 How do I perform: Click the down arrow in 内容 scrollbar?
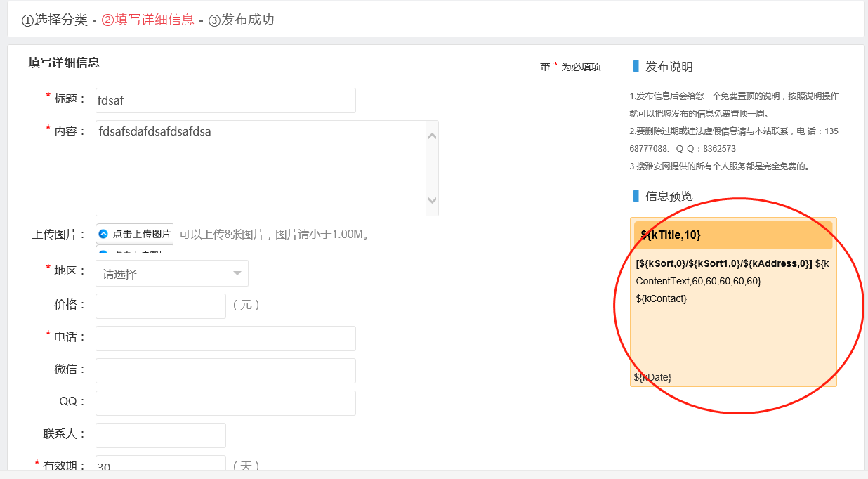point(432,201)
